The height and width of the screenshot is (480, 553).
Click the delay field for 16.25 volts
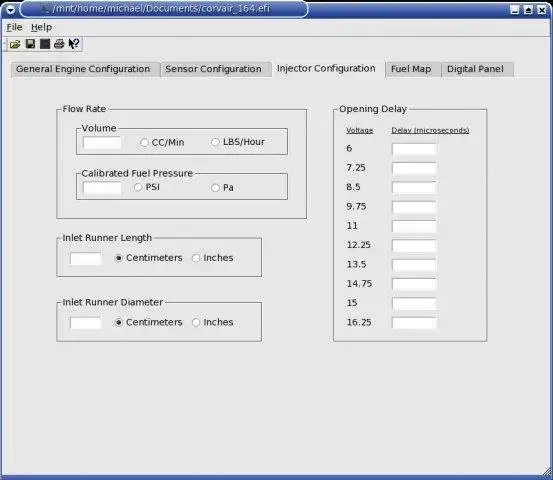[x=414, y=323]
